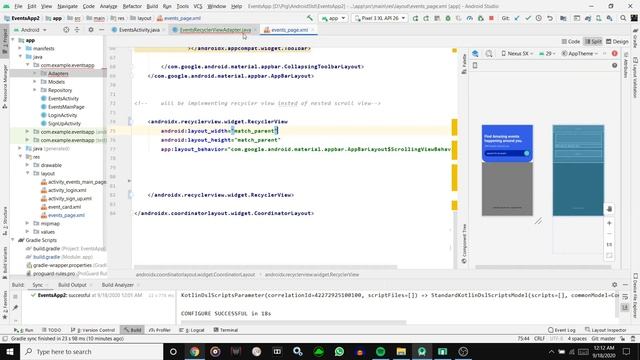Hide the Project panel with minus icon
The height and width of the screenshot is (360, 640).
click(101, 30)
